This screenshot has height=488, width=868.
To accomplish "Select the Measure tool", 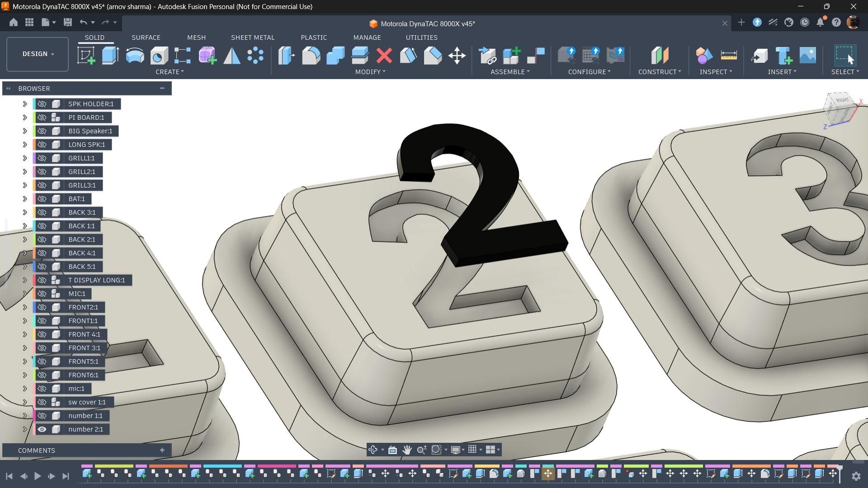I will click(729, 56).
